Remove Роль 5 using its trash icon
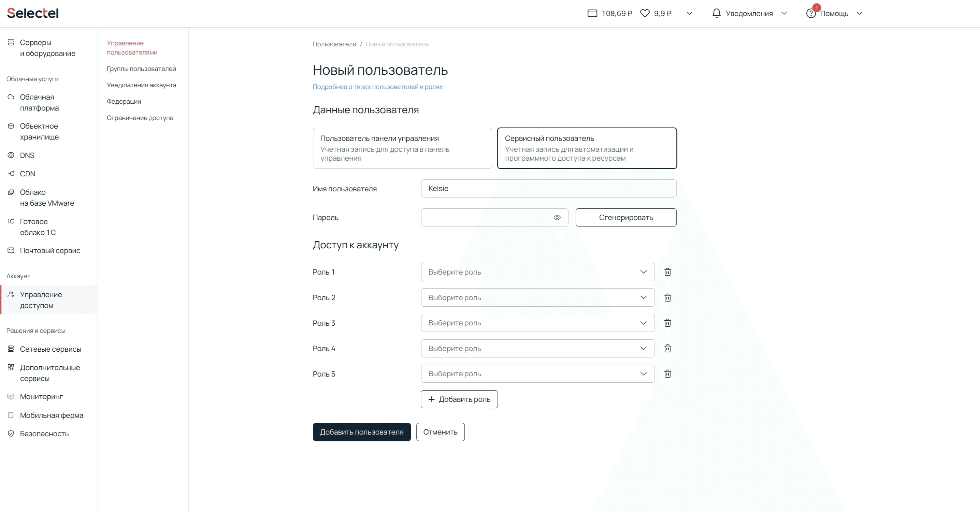This screenshot has width=980, height=513. pos(667,374)
